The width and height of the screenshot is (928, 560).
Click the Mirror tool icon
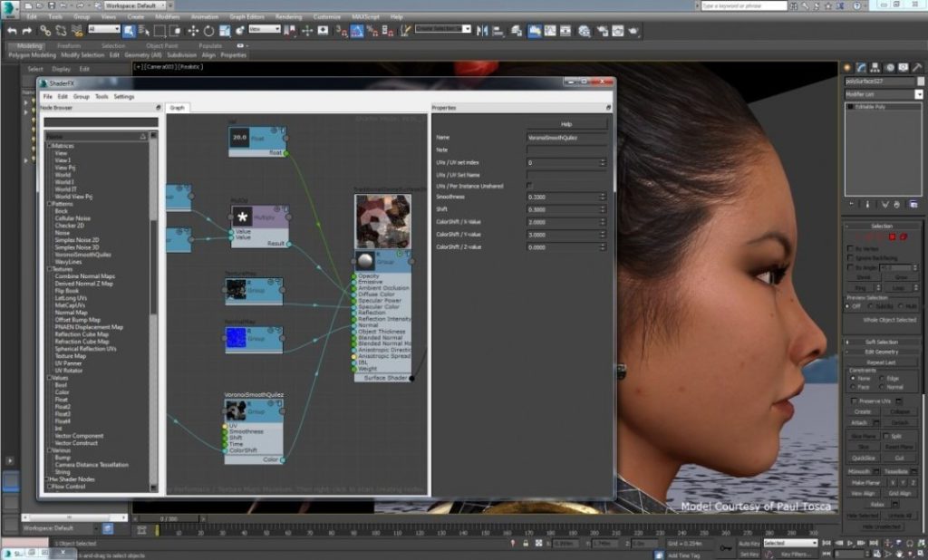(x=482, y=29)
